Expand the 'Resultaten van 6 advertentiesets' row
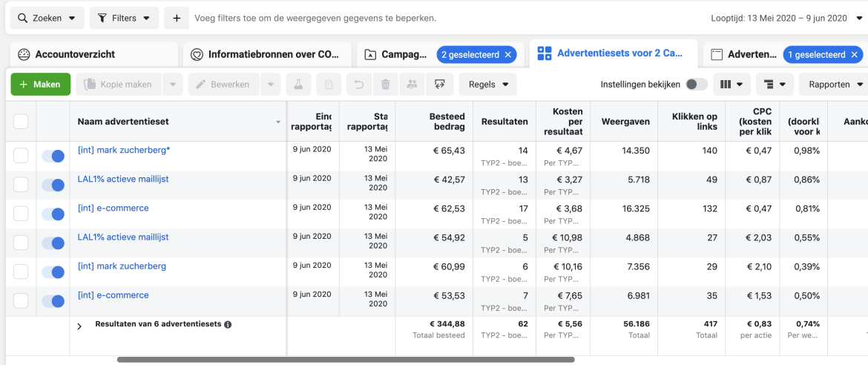 pyautogui.click(x=79, y=326)
